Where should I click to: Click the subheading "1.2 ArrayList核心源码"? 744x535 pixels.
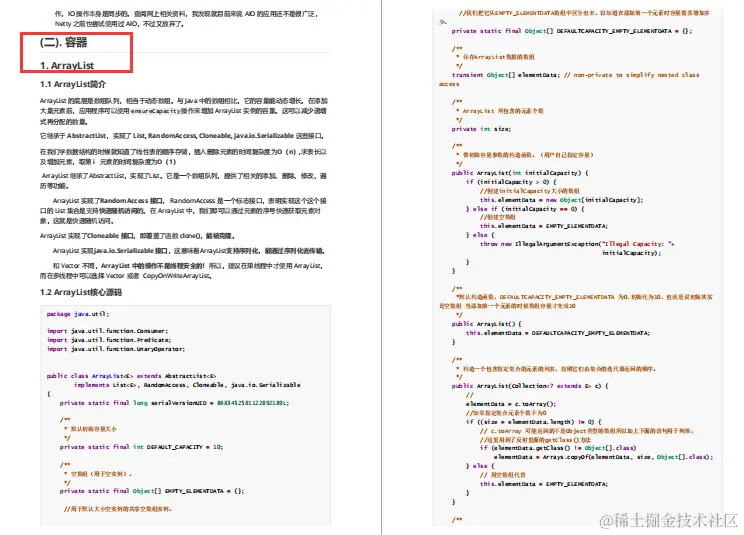[x=81, y=292]
